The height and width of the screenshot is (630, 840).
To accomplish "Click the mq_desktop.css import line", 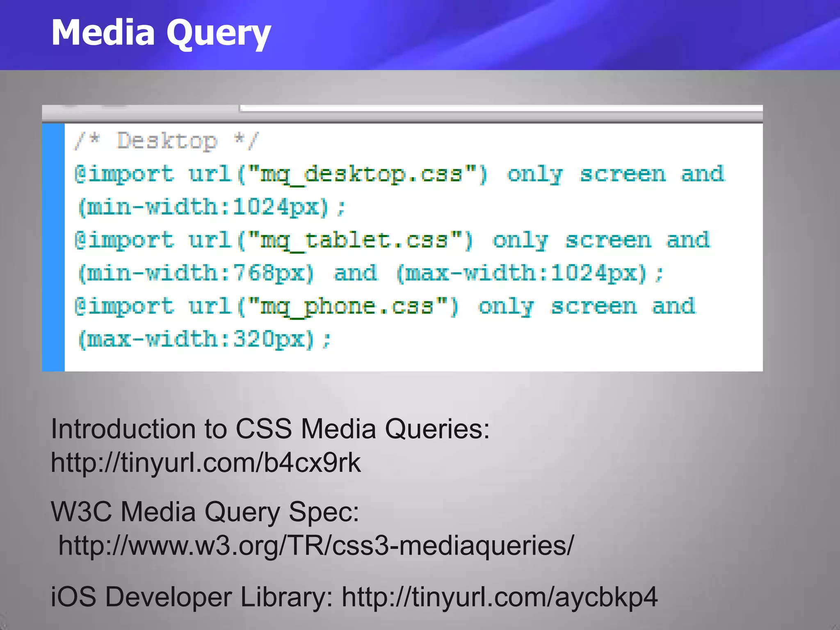I will [400, 174].
